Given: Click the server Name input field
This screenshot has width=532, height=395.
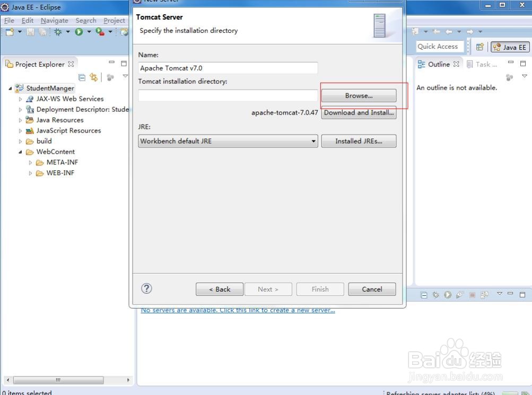Looking at the screenshot, I should click(228, 68).
